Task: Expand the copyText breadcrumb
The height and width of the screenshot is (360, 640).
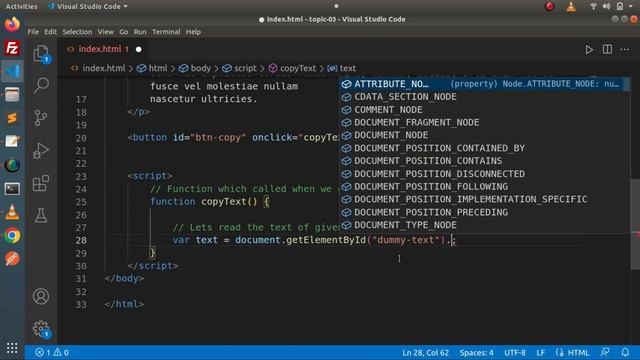Action: pos(293,68)
